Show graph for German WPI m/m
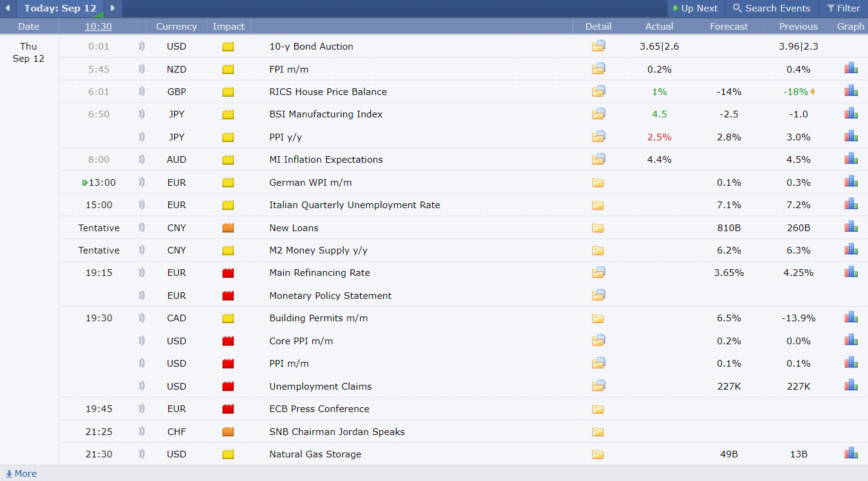 click(851, 182)
